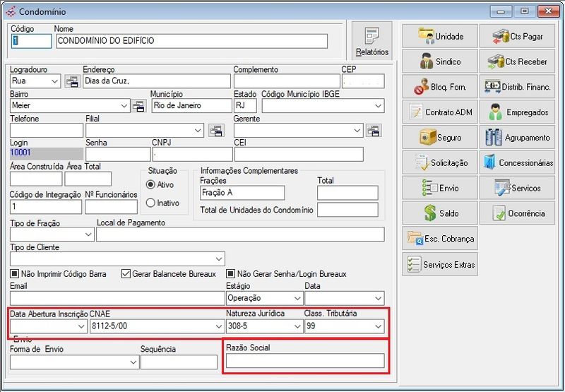Open the Solicitação requests module

(440, 162)
